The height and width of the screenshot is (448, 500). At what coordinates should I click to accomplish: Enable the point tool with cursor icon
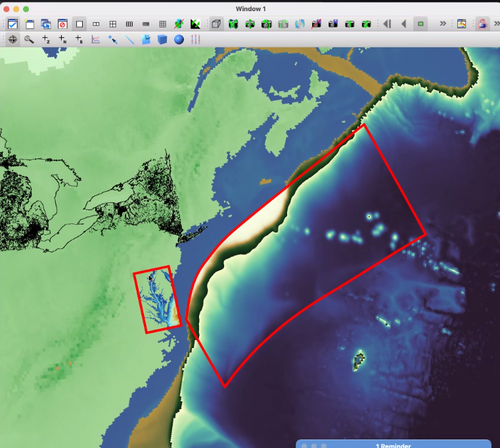112,39
